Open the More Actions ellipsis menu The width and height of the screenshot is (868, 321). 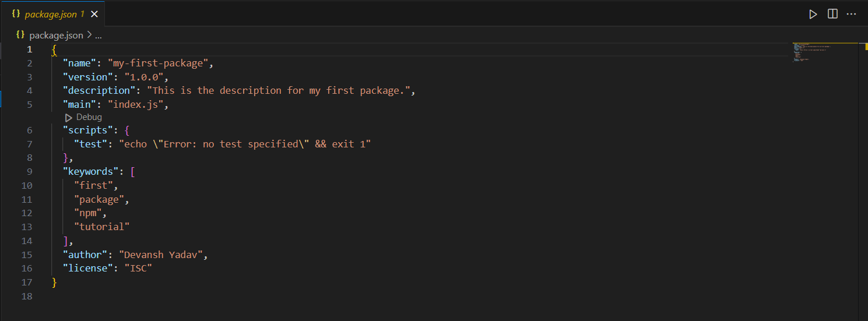[852, 14]
